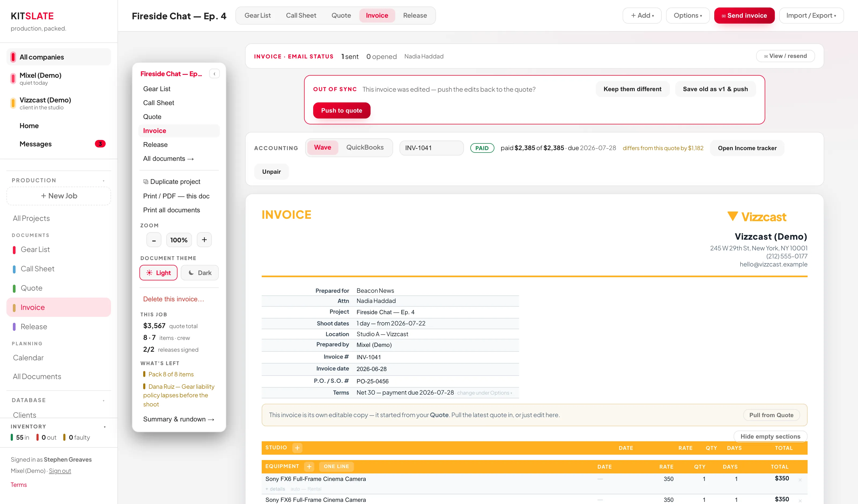Click Send invoice button
The image size is (858, 504).
[x=744, y=15]
